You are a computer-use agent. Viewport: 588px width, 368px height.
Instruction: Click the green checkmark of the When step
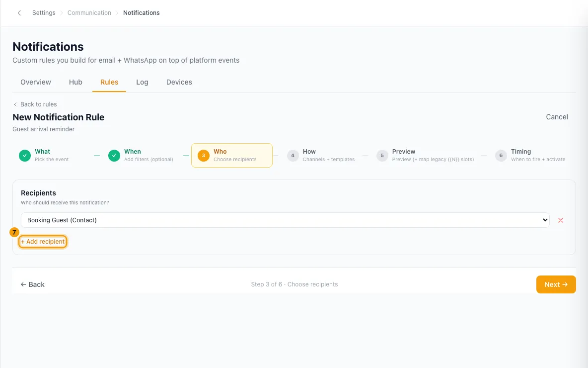[x=114, y=156]
